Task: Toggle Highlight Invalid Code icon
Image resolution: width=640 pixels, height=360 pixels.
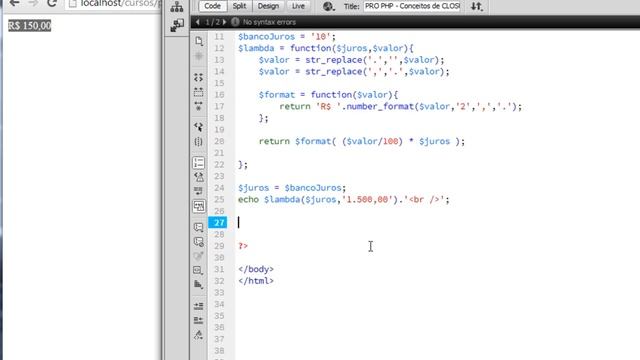Action: [x=199, y=177]
